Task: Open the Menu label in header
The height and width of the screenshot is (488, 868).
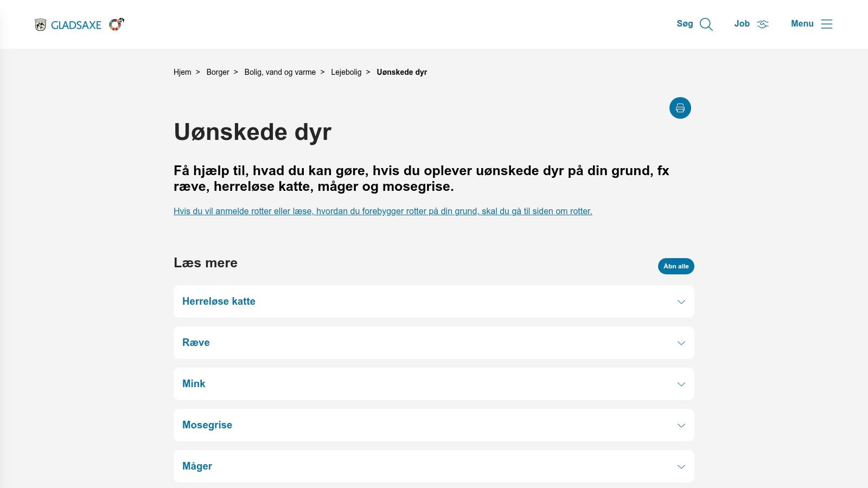Action: pyautogui.click(x=802, y=24)
